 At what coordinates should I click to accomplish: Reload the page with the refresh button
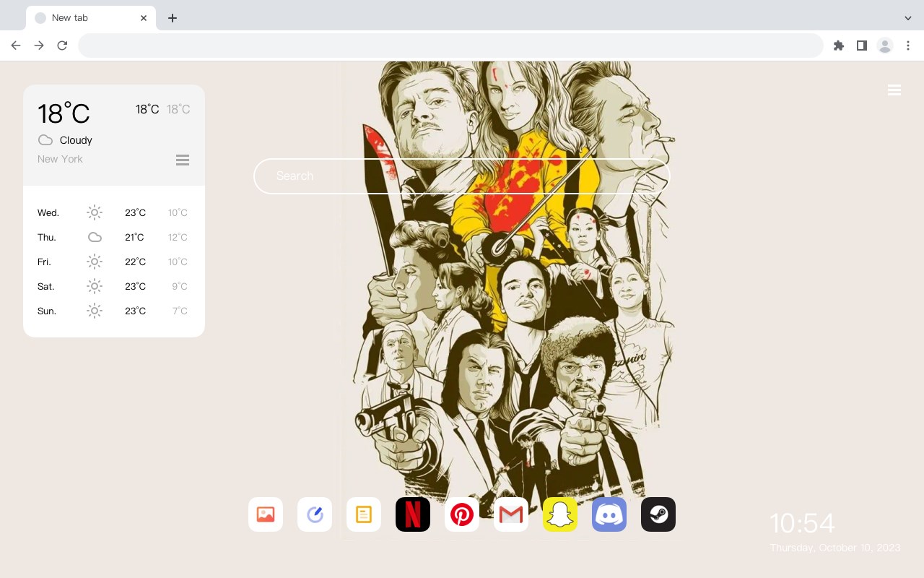(x=62, y=46)
